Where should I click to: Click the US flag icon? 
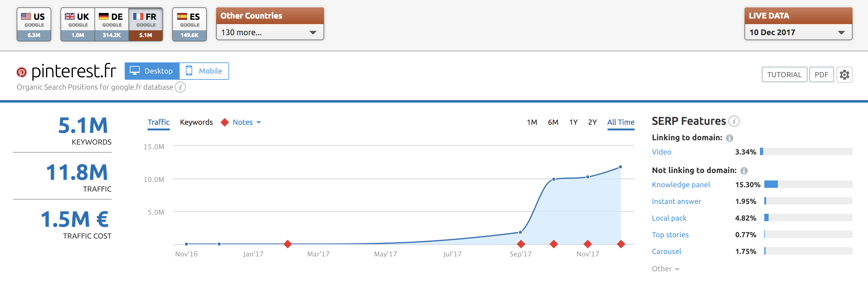(x=26, y=16)
